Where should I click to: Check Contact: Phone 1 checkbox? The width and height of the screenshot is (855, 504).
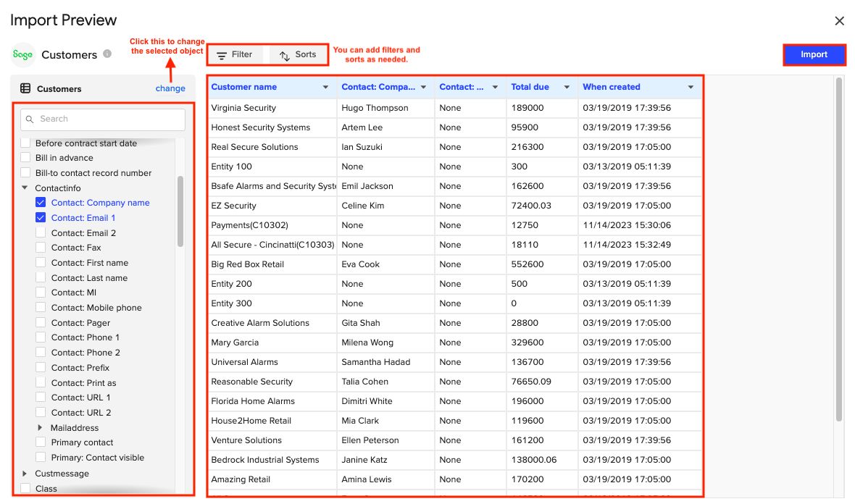tap(41, 337)
